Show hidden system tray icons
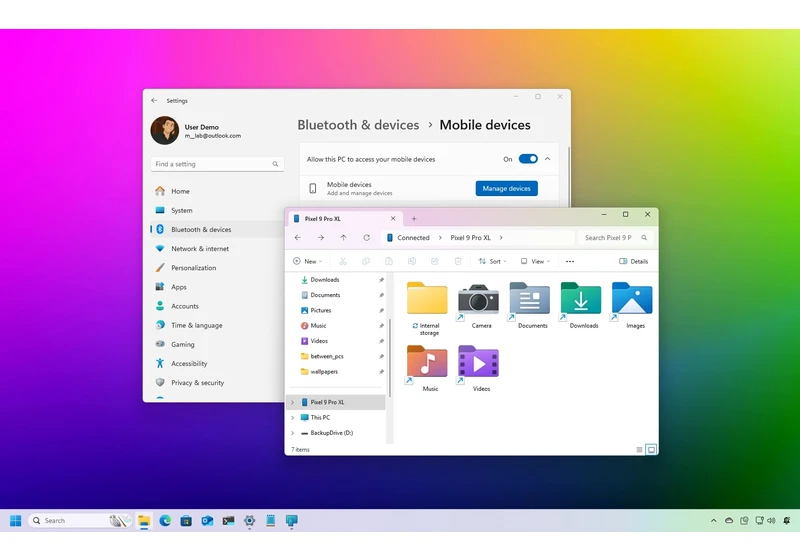The width and height of the screenshot is (800, 560). tap(713, 521)
